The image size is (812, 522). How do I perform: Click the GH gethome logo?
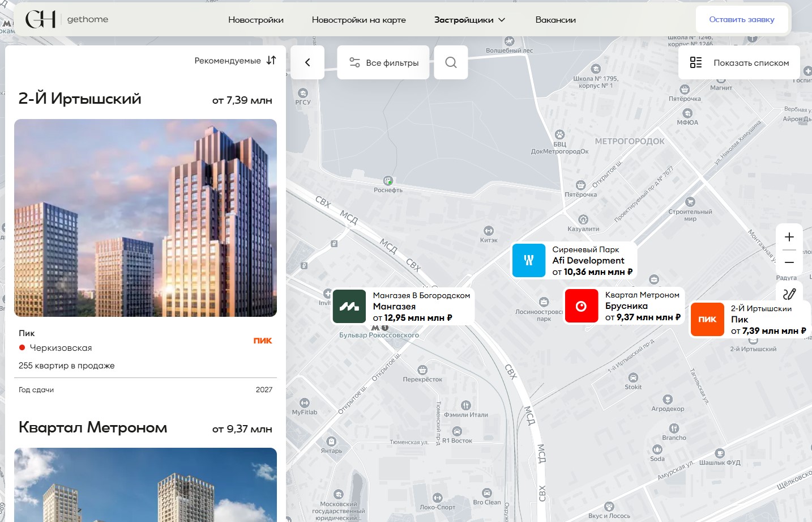67,19
